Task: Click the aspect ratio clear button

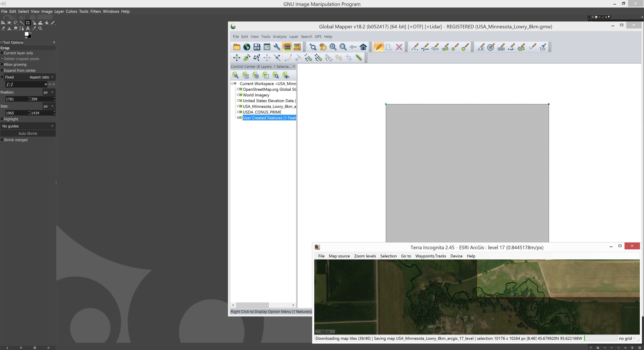Action: point(45,84)
